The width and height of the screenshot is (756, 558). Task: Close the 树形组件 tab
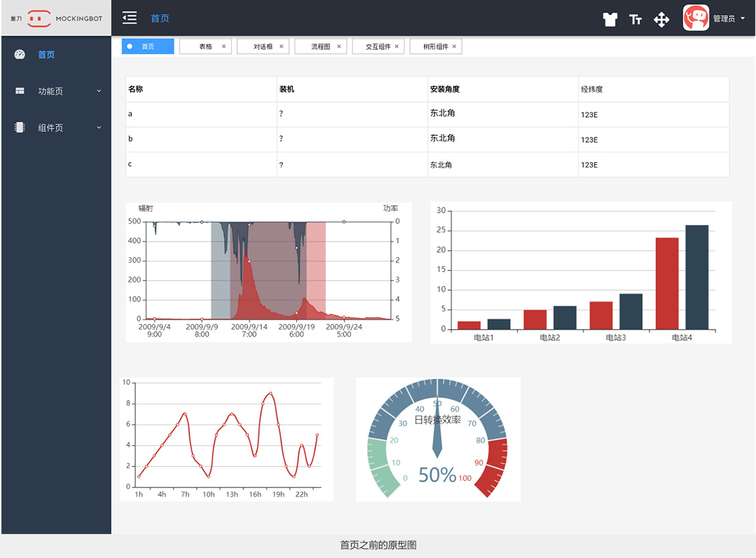coord(454,46)
